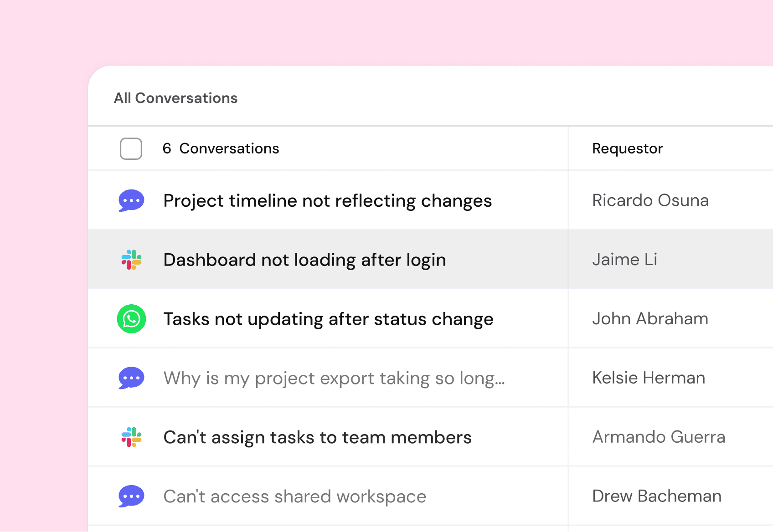
Task: Open 'Dashboard not loading after login' conversation
Action: click(x=304, y=260)
